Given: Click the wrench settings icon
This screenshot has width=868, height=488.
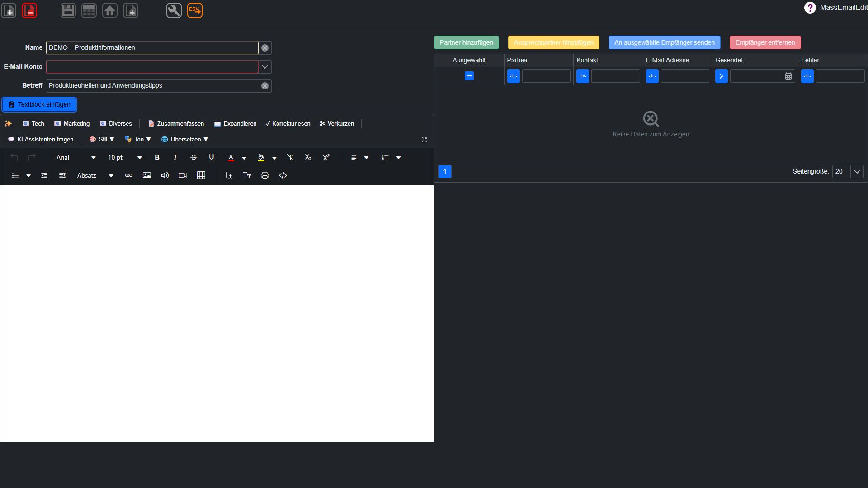Looking at the screenshot, I should click(x=174, y=10).
